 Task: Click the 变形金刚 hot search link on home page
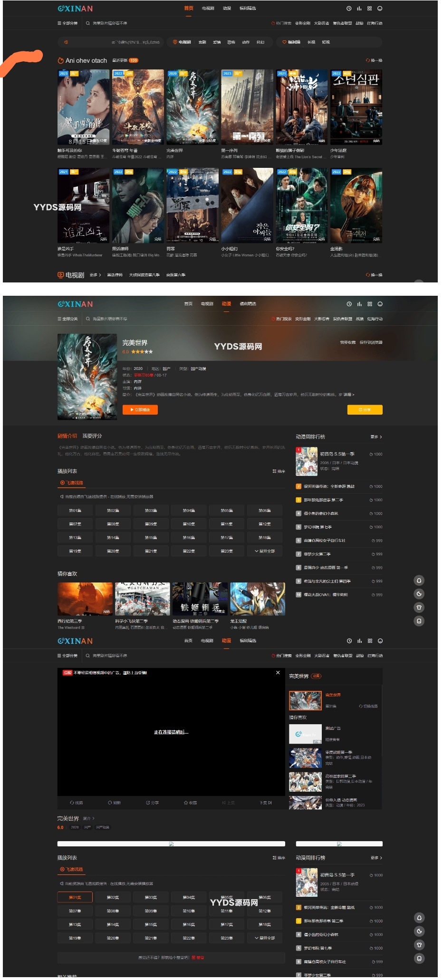(x=303, y=23)
